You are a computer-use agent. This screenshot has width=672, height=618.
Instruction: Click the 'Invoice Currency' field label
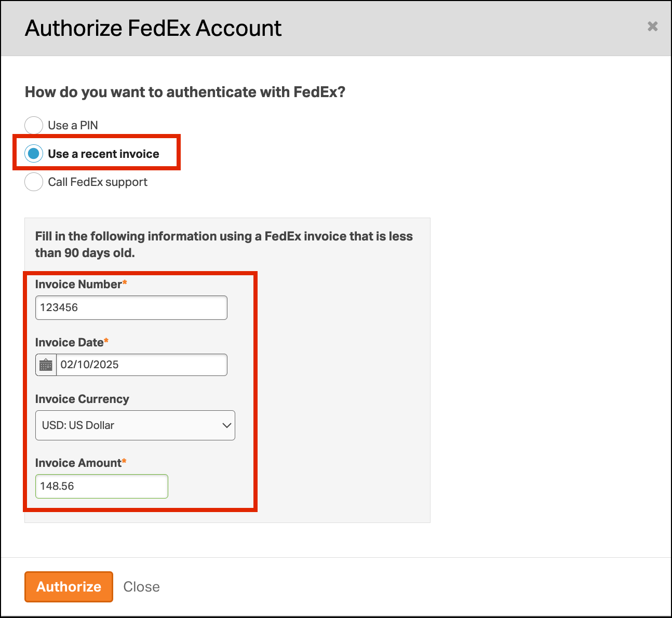[82, 399]
